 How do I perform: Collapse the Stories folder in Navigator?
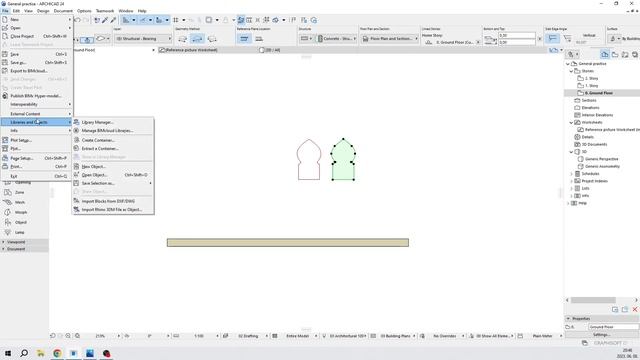tap(571, 71)
